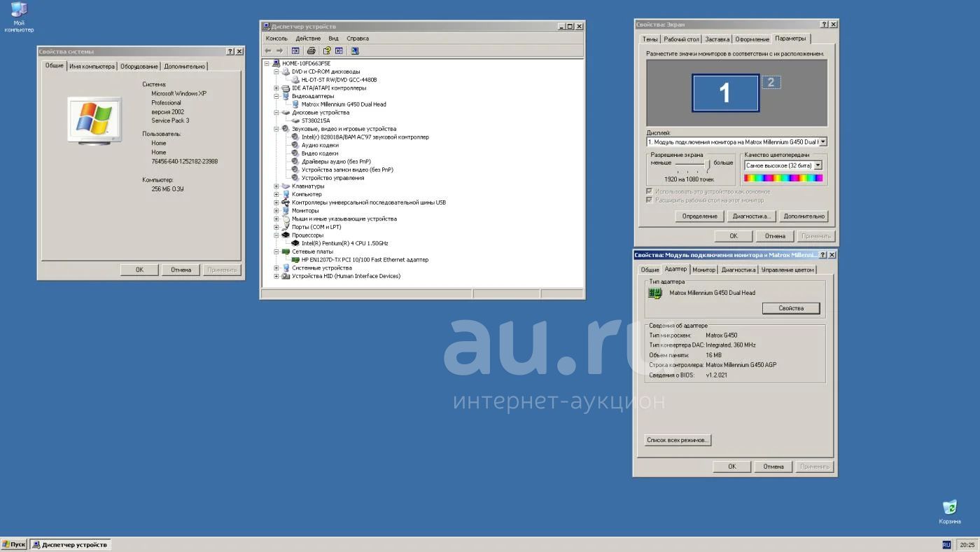The height and width of the screenshot is (552, 980).
Task: Click the adapter card icon under Тип адаптера
Action: [x=656, y=294]
